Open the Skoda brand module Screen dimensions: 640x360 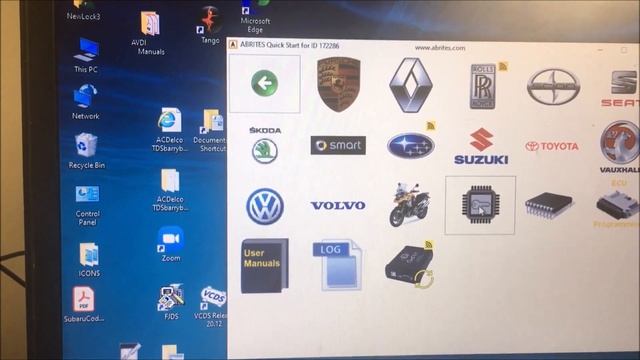265,145
